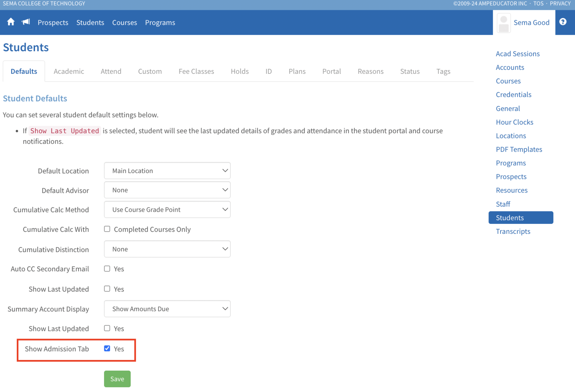Open PDF Templates sidebar link
This screenshot has width=575, height=392.
pyautogui.click(x=519, y=149)
